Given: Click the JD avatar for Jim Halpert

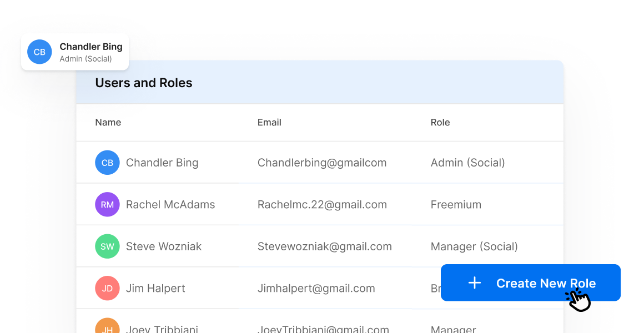Looking at the screenshot, I should click(x=107, y=288).
